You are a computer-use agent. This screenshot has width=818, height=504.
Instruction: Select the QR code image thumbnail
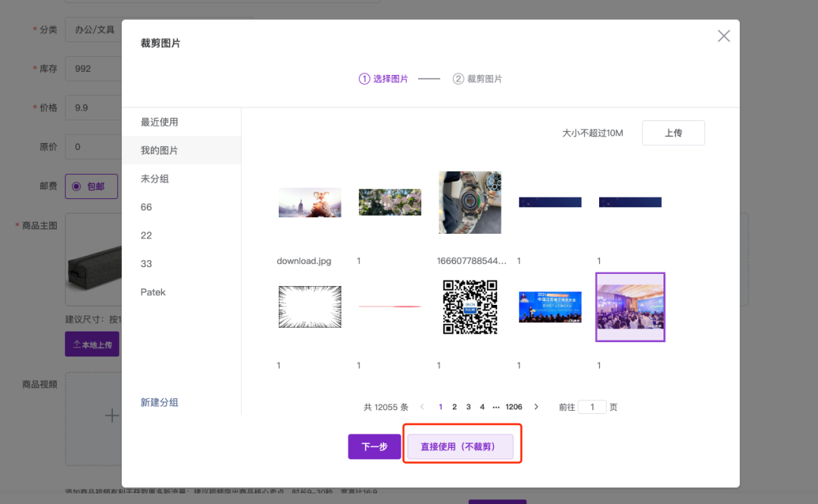click(x=470, y=307)
